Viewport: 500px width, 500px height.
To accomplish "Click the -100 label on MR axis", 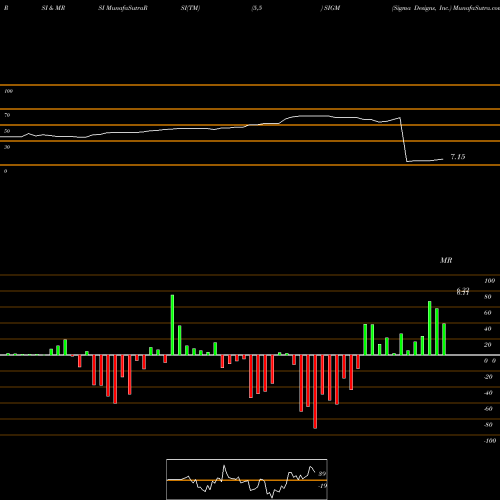I will (490, 441).
